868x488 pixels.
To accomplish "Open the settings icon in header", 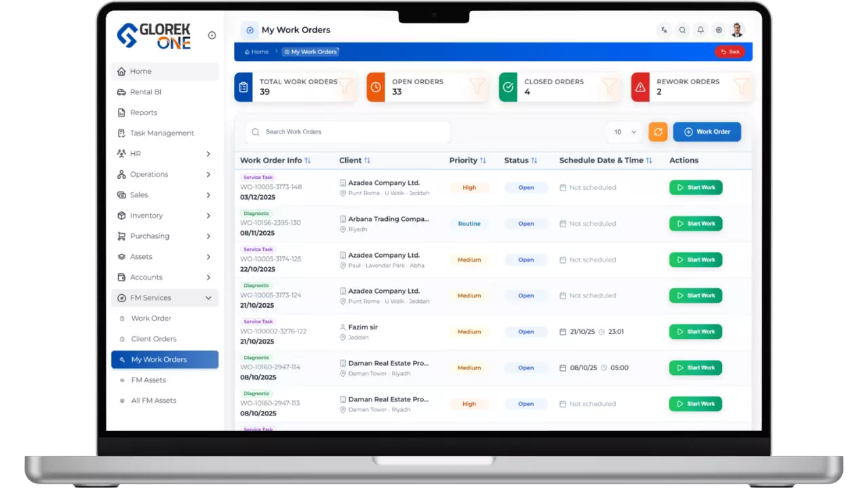I will pos(719,30).
